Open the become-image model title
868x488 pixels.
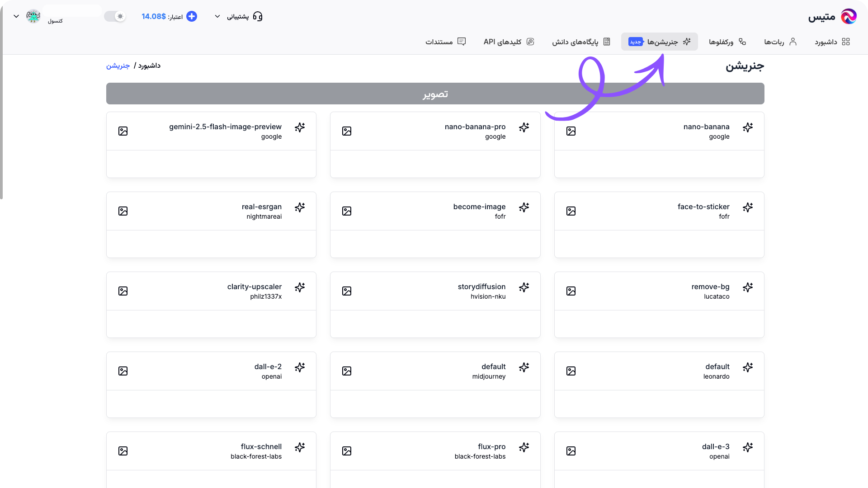(x=480, y=206)
